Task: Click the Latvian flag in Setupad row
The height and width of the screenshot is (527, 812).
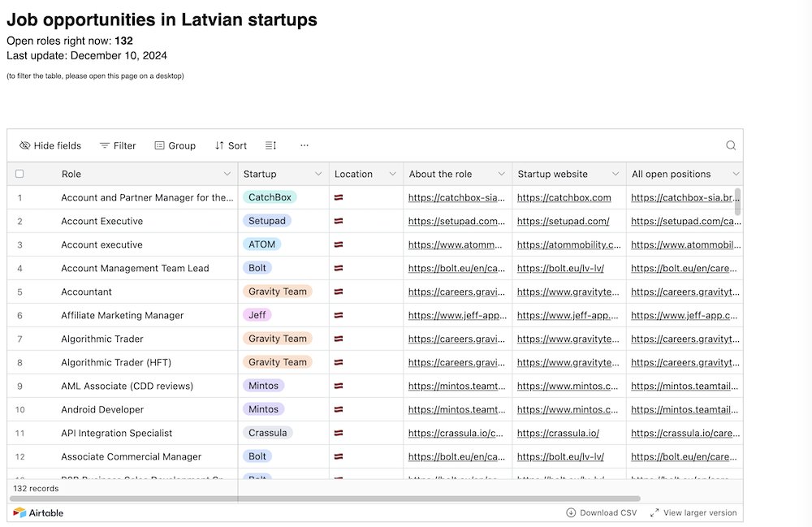Action: (x=339, y=221)
